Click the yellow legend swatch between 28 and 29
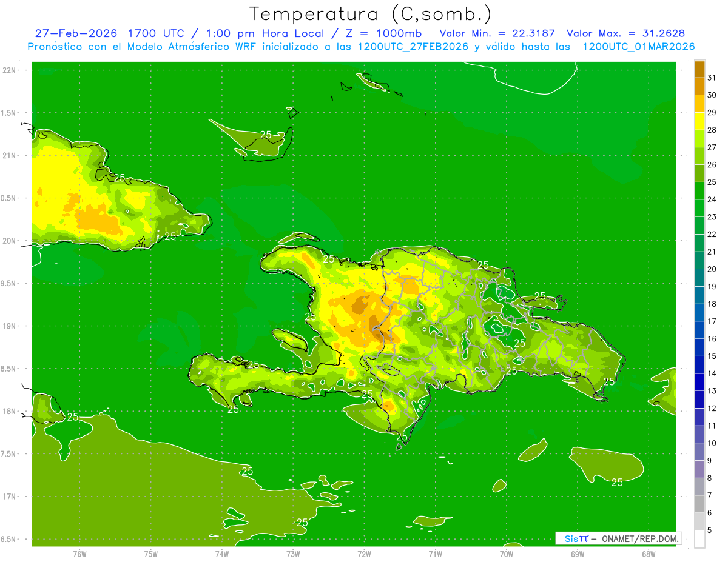728x562 pixels. 699,121
